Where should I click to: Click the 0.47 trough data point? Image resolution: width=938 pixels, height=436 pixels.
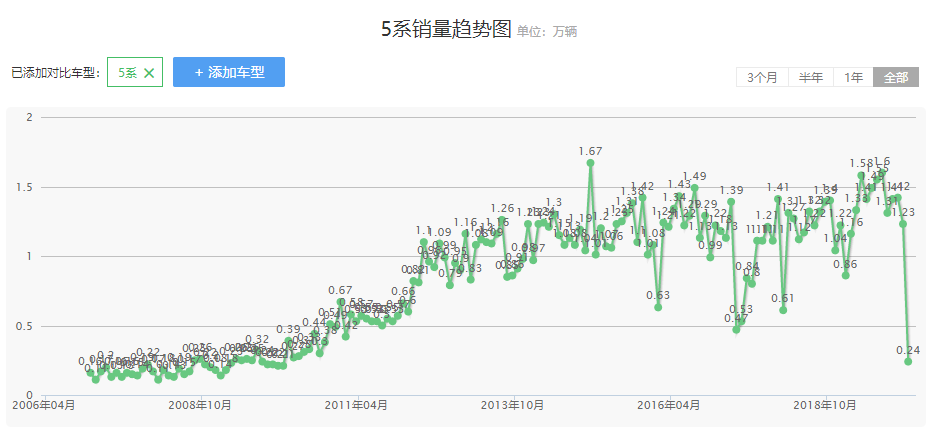(x=736, y=330)
